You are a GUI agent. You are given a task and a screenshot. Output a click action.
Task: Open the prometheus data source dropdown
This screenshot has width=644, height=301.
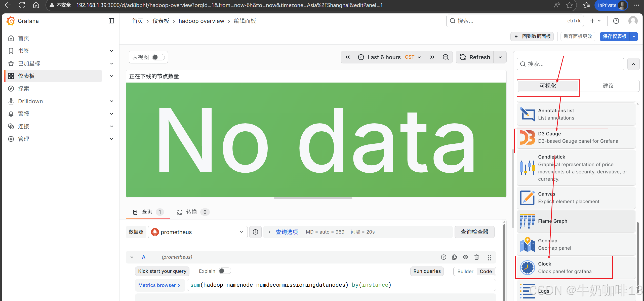(x=198, y=232)
